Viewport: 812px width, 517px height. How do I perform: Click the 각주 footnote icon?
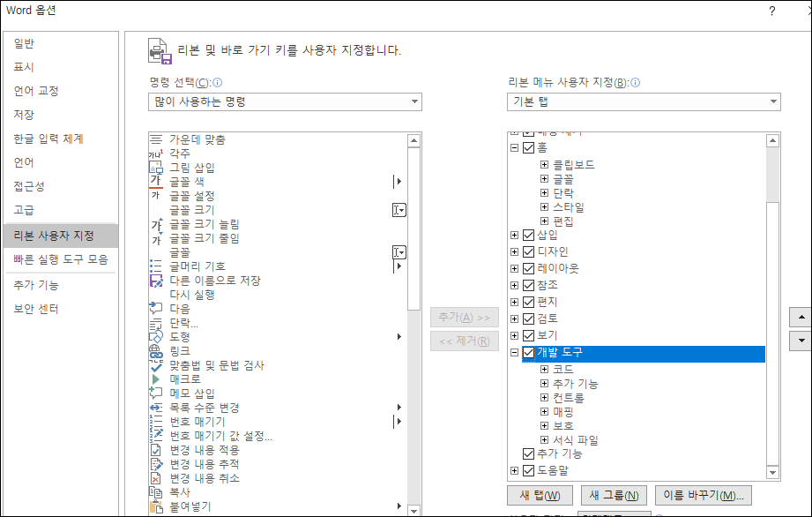coord(156,154)
